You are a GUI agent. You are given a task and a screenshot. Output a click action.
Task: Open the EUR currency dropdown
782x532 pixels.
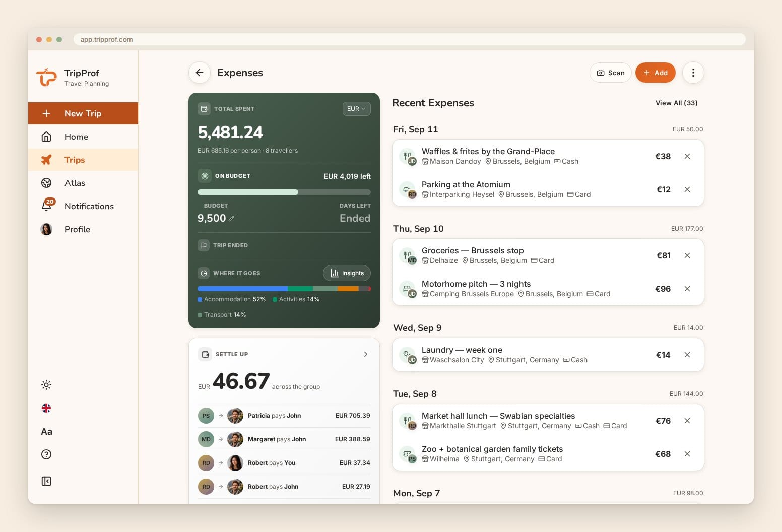tap(356, 109)
